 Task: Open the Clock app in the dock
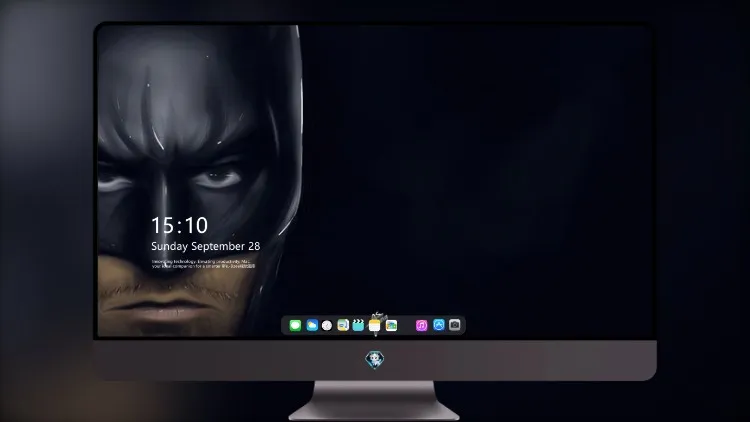tap(327, 325)
